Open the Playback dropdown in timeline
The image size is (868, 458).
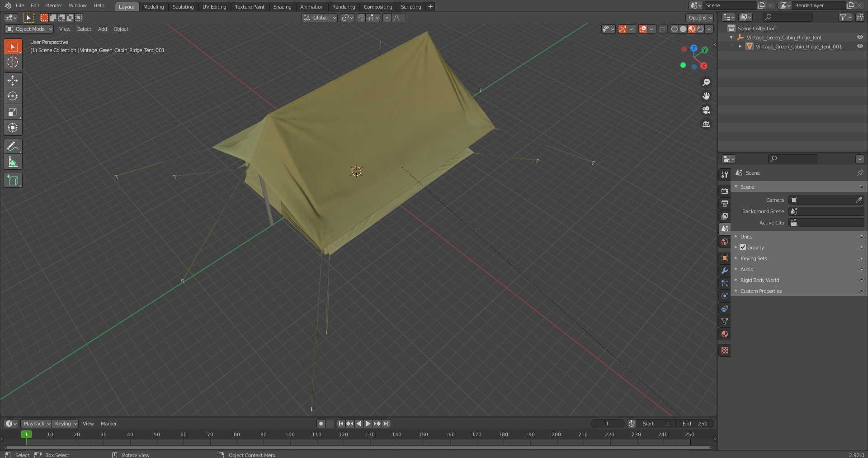click(36, 424)
